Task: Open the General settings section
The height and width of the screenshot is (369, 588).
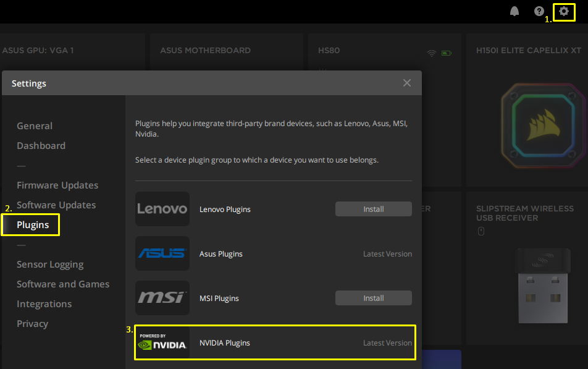Action: pos(35,125)
